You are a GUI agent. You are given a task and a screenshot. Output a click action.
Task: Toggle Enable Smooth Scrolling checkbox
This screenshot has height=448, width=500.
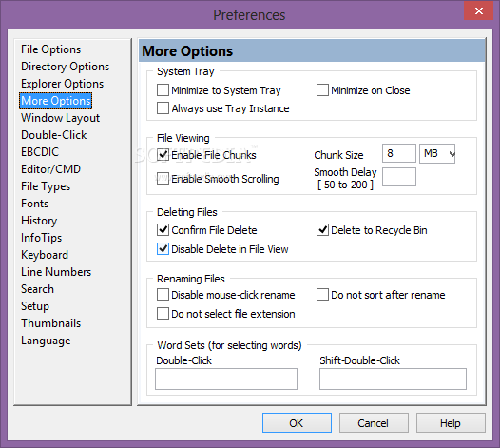click(163, 179)
